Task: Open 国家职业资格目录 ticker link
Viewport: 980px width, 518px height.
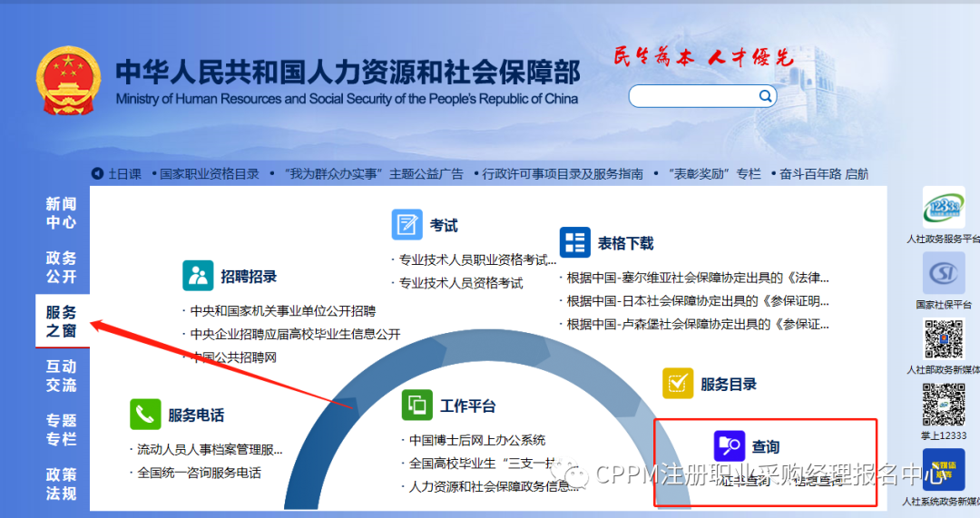Action: coord(209,174)
